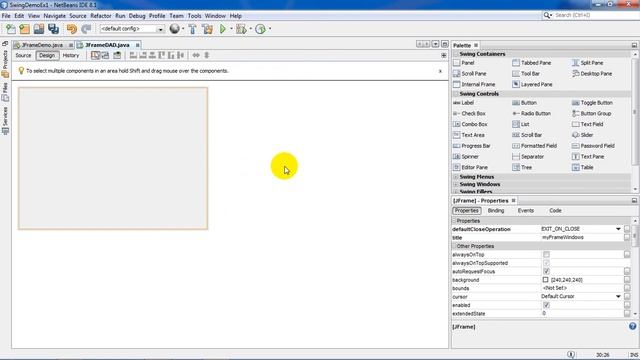
Task: Open the Debug Project dropdown arrow
Action: pyautogui.click(x=250, y=29)
